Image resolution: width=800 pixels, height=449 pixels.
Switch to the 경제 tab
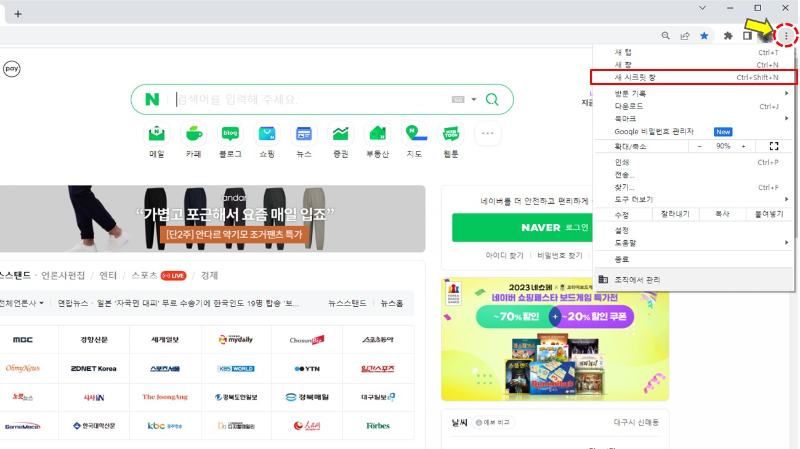click(209, 276)
